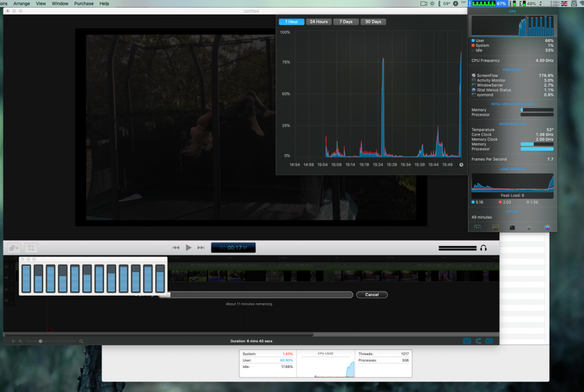This screenshot has height=392, width=584.
Task: Click the WindowServer process row
Action: tap(513, 85)
